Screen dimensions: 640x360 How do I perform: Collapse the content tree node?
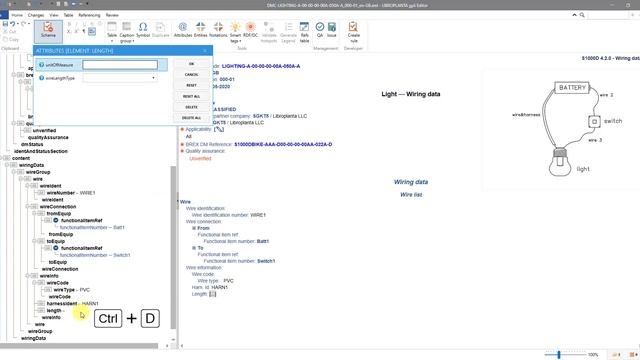point(2,158)
